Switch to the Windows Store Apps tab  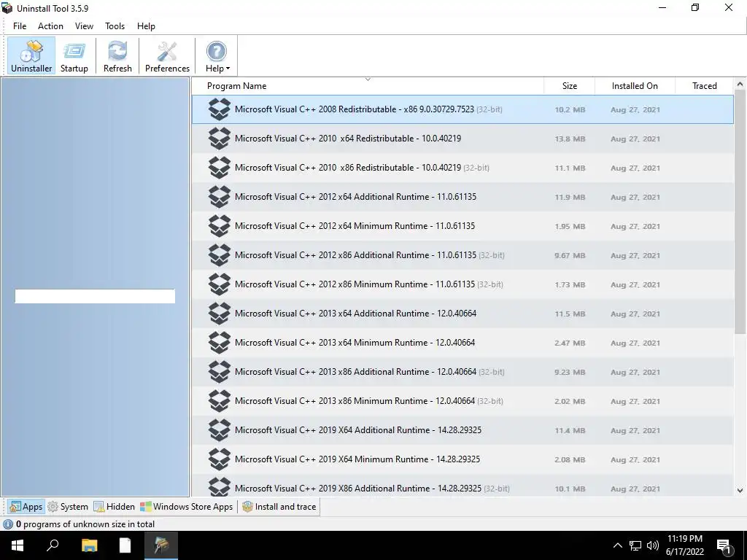[x=186, y=507]
